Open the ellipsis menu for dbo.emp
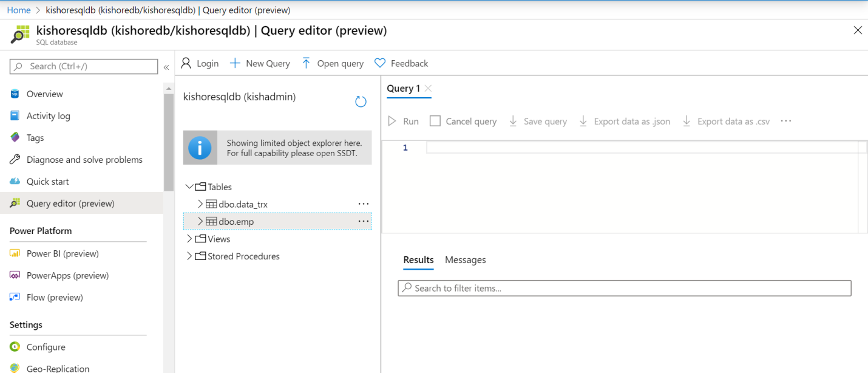868x373 pixels. (363, 222)
